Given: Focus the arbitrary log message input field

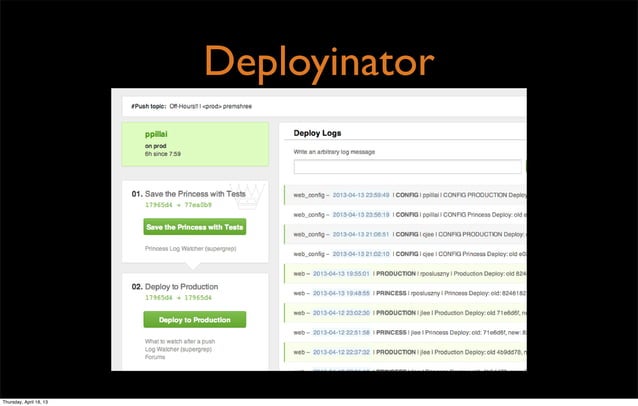Looking at the screenshot, I should (x=407, y=167).
